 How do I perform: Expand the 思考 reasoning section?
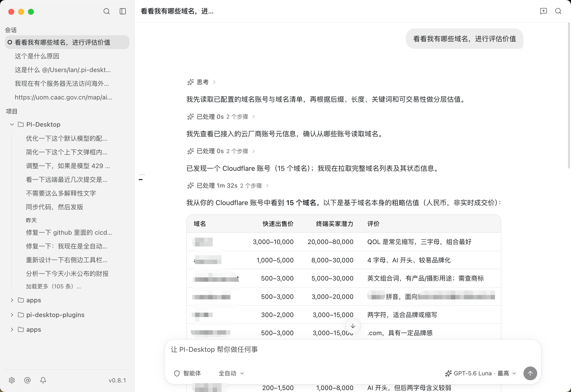tap(201, 82)
